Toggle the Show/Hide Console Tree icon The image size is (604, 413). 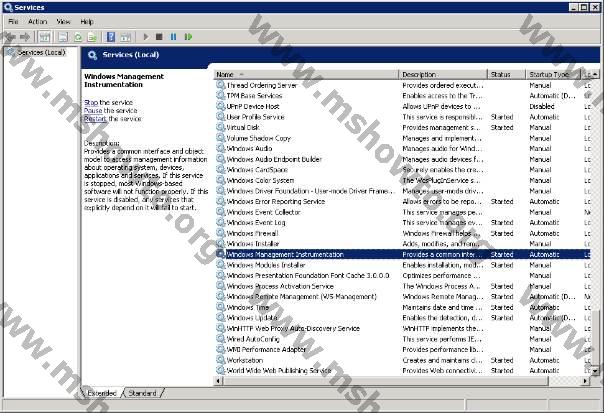click(x=45, y=37)
